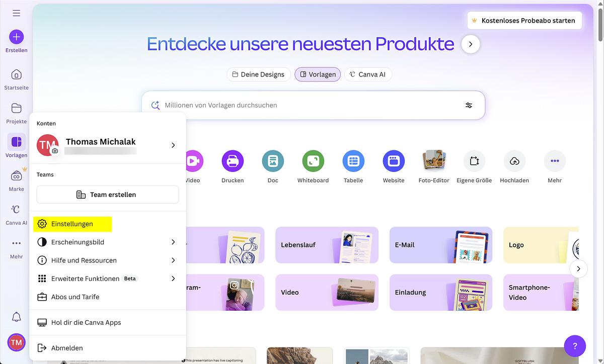The height and width of the screenshot is (364, 604).
Task: Expand Hilfe und Ressourcen submenu
Action: pos(173,260)
